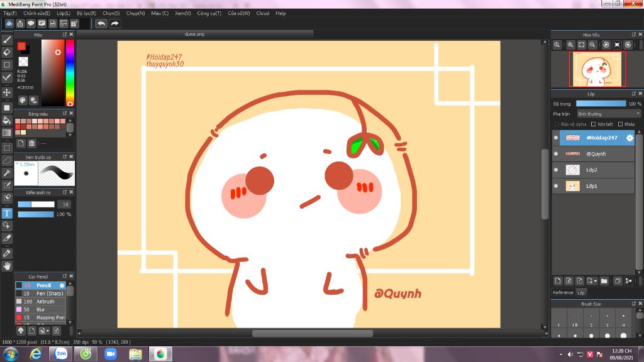Viewport: 644px width, 362px height.
Task: Select the Lasso tool
Action: [7, 160]
